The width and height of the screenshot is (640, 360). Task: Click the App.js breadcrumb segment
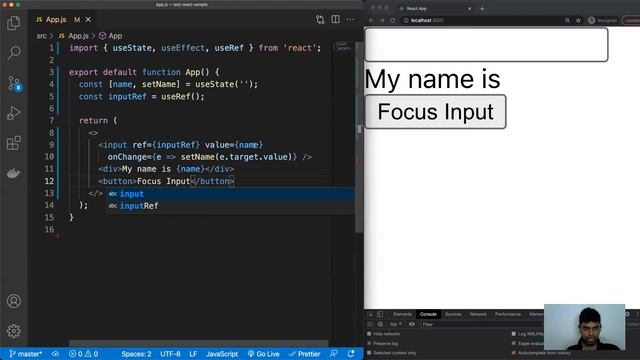click(73, 36)
